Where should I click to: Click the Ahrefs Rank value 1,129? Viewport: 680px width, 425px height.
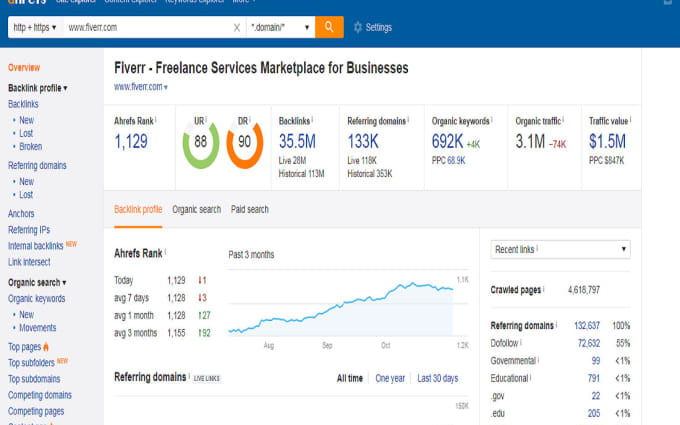[x=131, y=141]
